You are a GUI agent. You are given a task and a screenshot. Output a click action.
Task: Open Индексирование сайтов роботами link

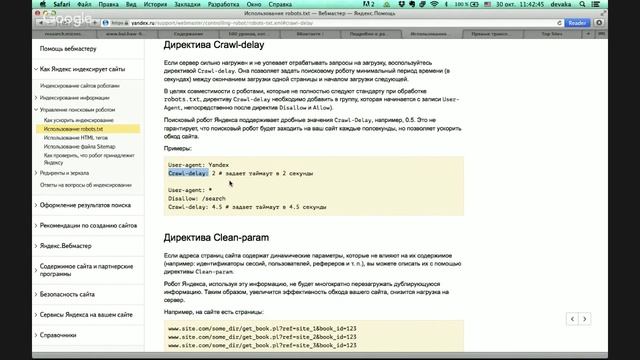(80, 86)
